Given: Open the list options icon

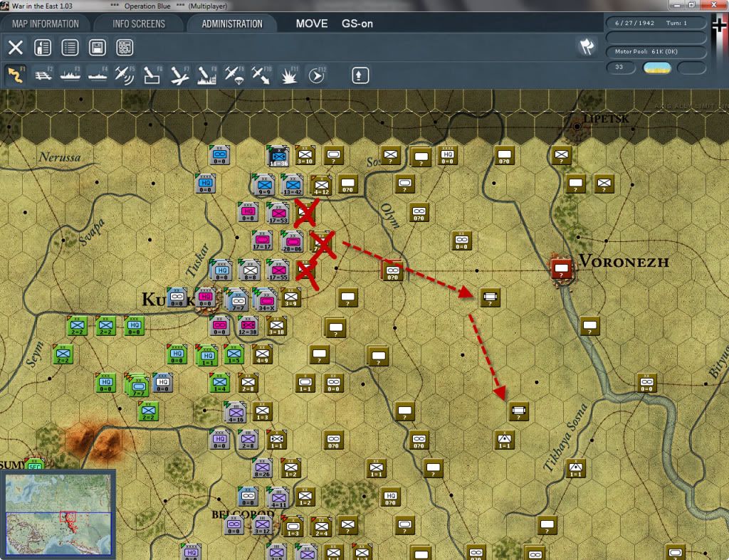Looking at the screenshot, I should point(70,47).
